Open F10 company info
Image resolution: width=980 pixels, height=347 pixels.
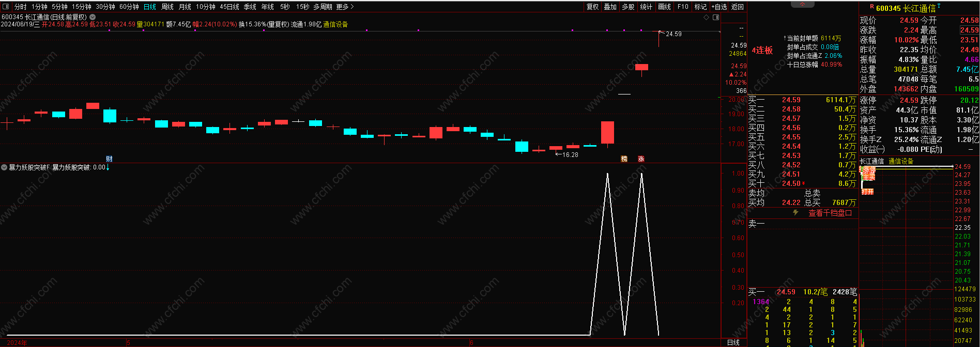(x=683, y=7)
